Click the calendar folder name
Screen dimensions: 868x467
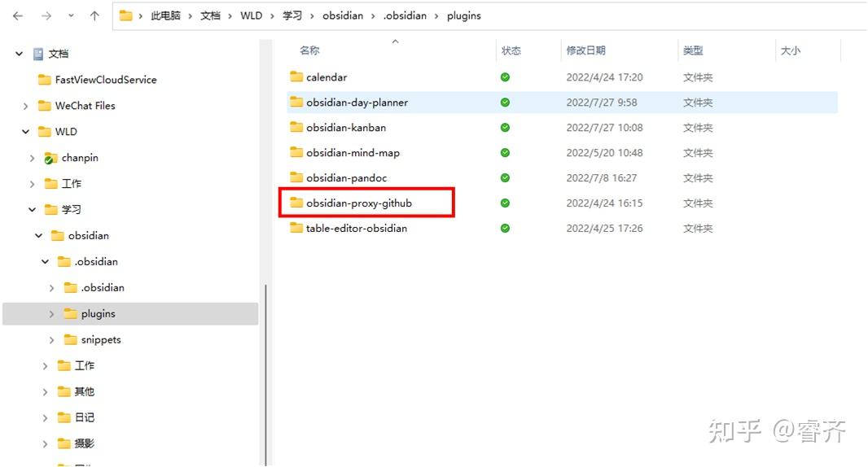point(327,77)
